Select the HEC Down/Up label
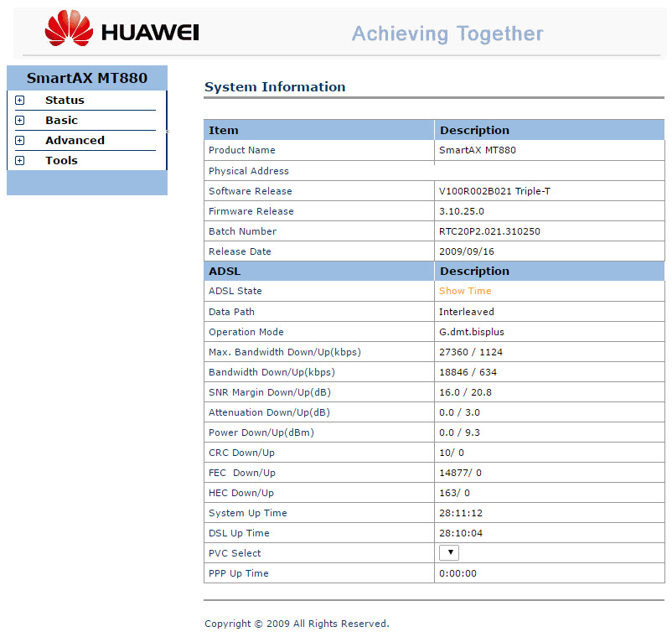672x637 pixels. [x=241, y=493]
